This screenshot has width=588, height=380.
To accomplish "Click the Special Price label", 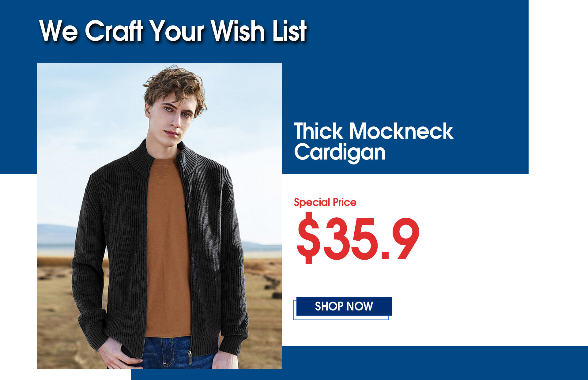I will pos(325,202).
